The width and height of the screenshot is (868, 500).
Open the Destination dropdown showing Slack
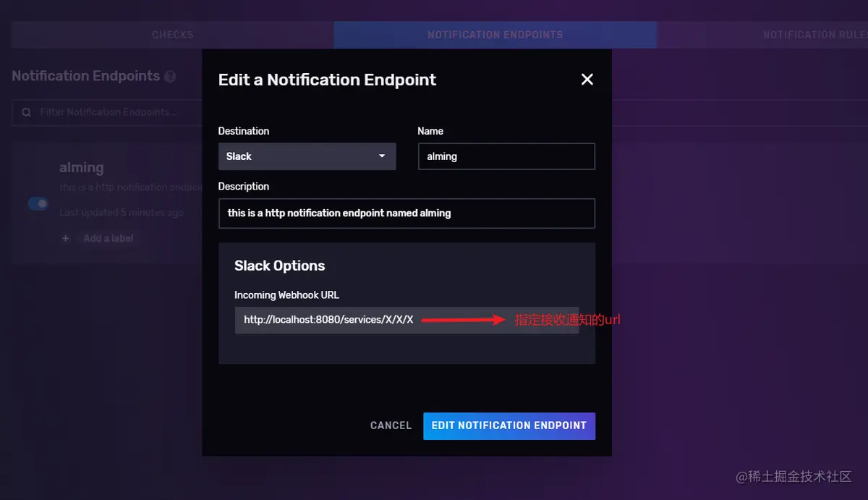coord(307,156)
